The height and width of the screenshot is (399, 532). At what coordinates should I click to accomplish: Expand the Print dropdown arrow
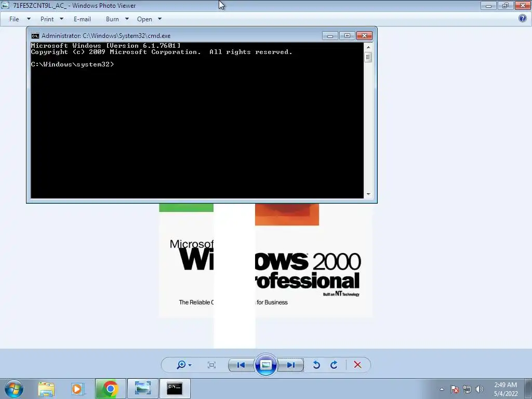tap(61, 19)
